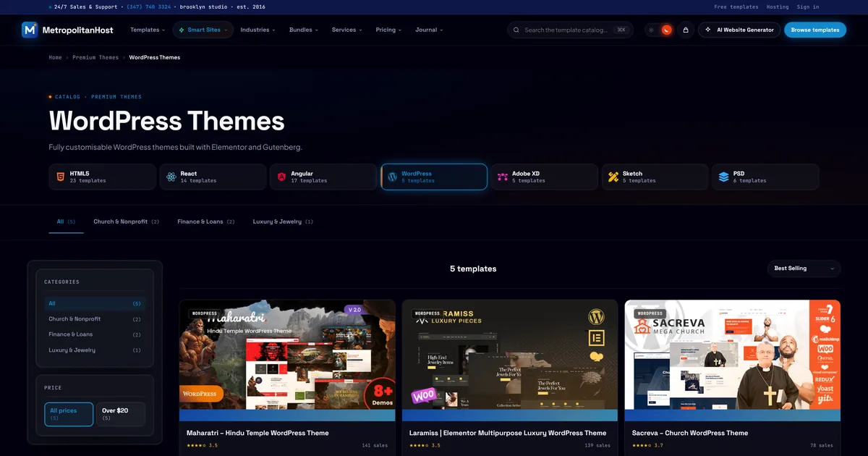Open the shopping bag cart icon
868x456 pixels.
[686, 30]
